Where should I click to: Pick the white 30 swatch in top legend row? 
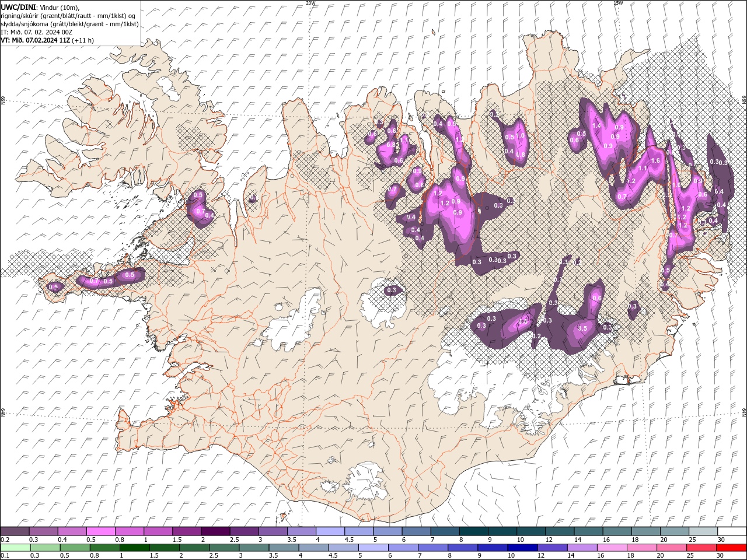[x=731, y=531]
